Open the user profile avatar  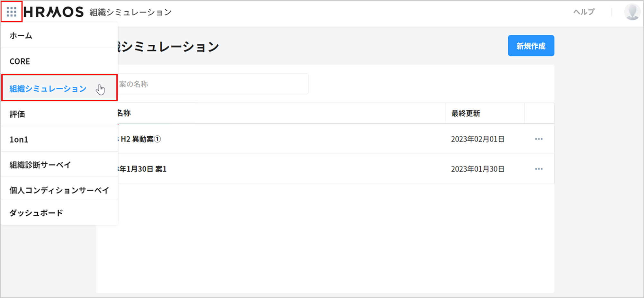click(x=632, y=12)
